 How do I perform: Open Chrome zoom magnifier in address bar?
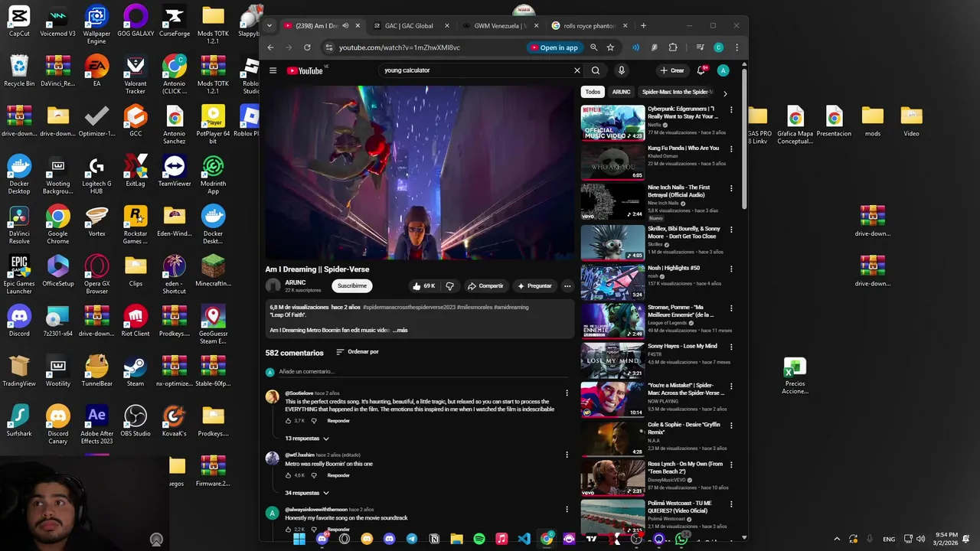593,47
